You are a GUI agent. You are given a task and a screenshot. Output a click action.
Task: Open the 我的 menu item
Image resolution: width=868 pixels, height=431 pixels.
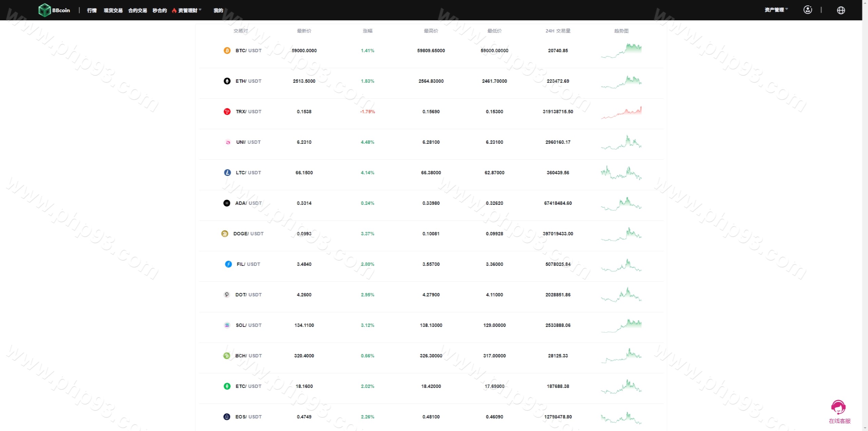218,11
